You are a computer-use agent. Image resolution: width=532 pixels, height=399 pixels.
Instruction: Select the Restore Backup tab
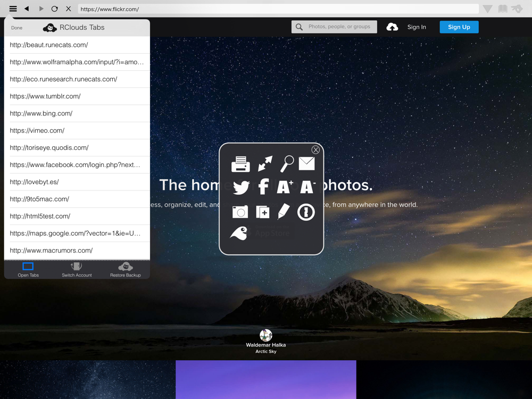point(125,270)
